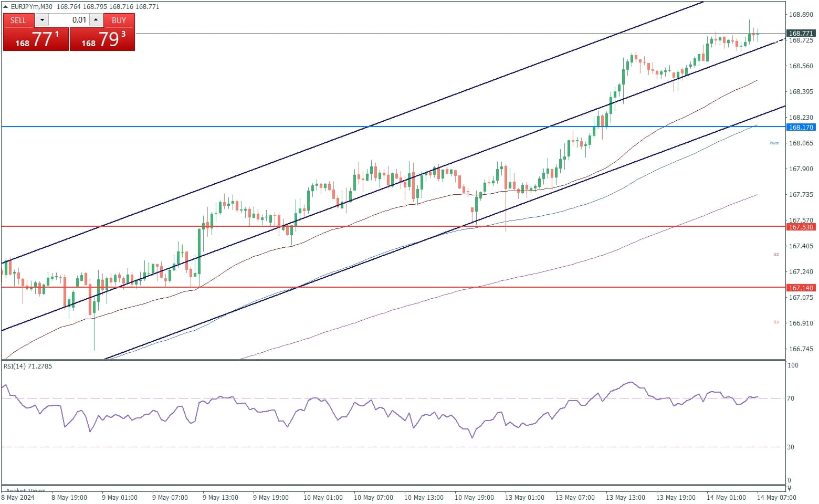The width and height of the screenshot is (819, 504).
Task: Click the 10 May 19:00 time label
Action: point(474,498)
